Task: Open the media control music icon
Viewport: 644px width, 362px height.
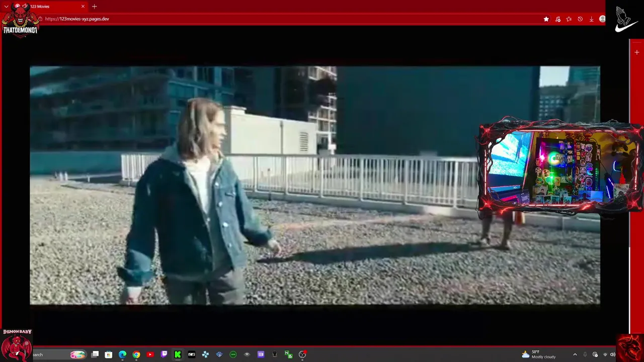Action: 558,19
